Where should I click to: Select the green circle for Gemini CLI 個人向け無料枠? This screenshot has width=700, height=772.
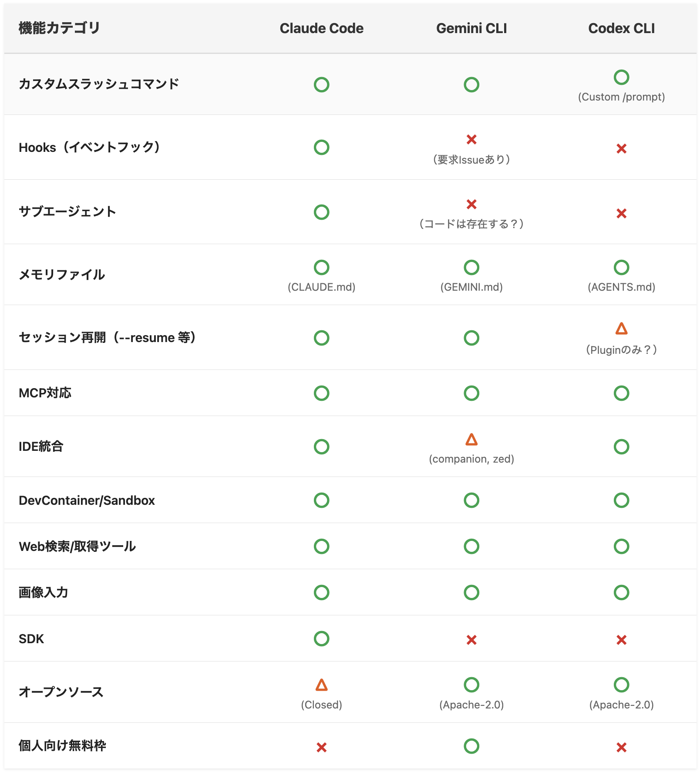(x=471, y=746)
